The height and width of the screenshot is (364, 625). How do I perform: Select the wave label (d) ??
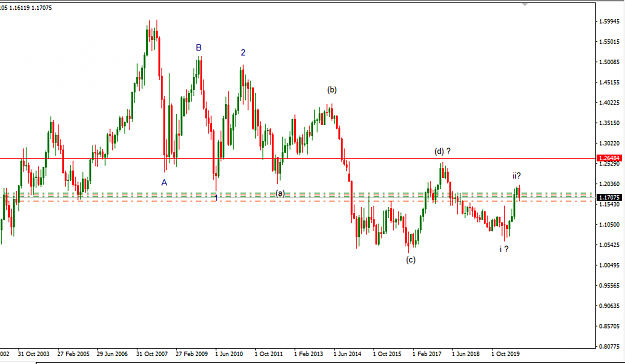coord(442,151)
